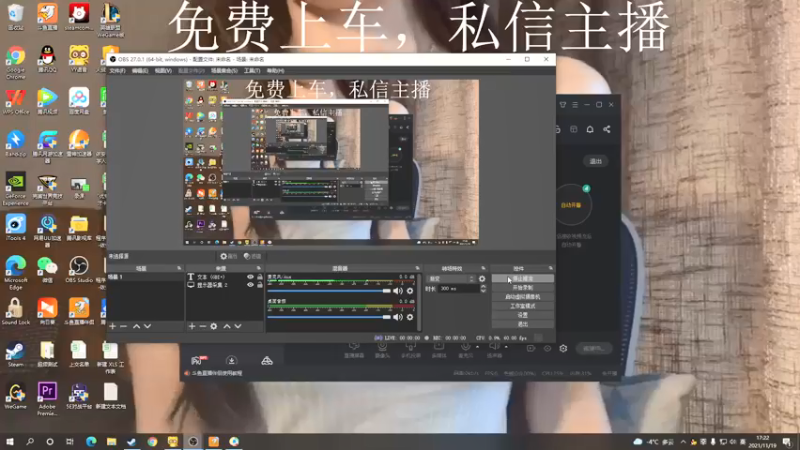
Task: Click PK icon with red badge in companion window
Action: 198,360
